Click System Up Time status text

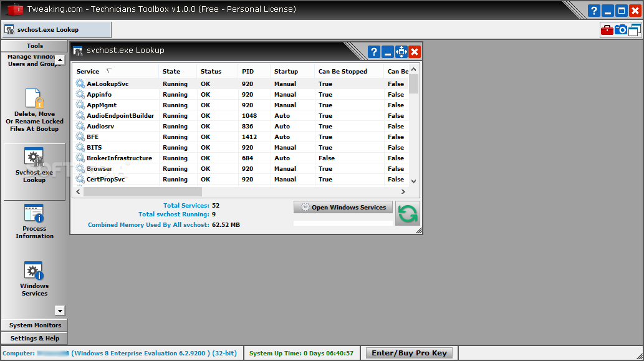coord(301,353)
